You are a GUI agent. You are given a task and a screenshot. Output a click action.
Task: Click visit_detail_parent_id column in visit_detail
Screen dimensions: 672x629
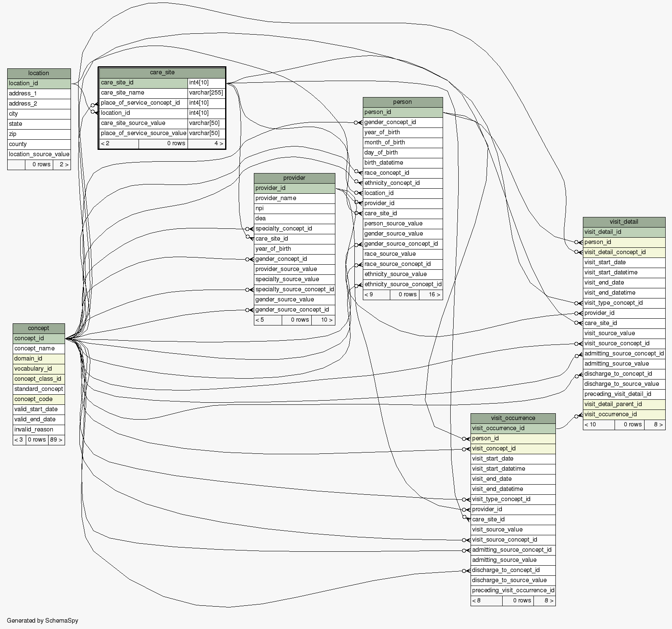[x=624, y=404]
